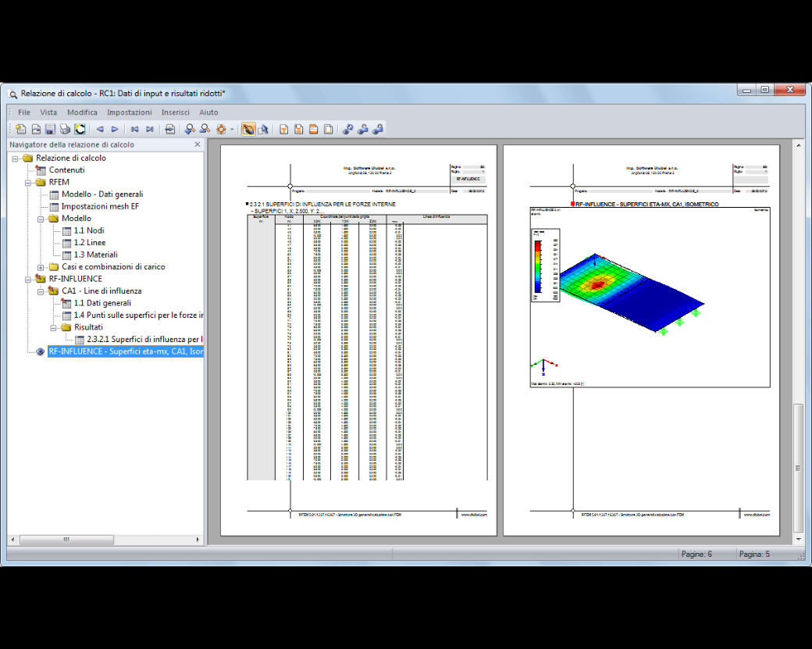Screen dimensions: 812x649
Task: Open the Modifica menu
Action: [x=82, y=112]
